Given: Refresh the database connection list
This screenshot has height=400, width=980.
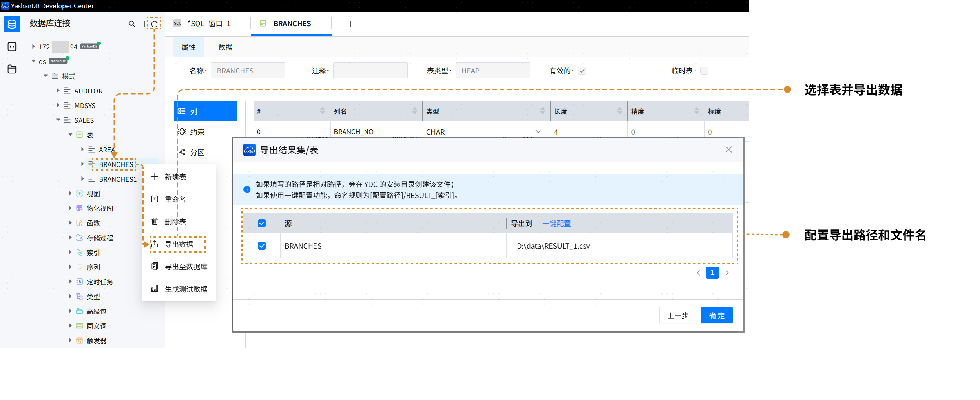Looking at the screenshot, I should point(155,24).
